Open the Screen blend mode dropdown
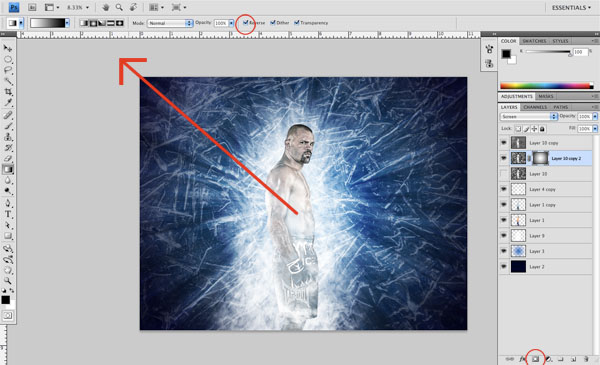Image resolution: width=600 pixels, height=365 pixels. click(528, 116)
